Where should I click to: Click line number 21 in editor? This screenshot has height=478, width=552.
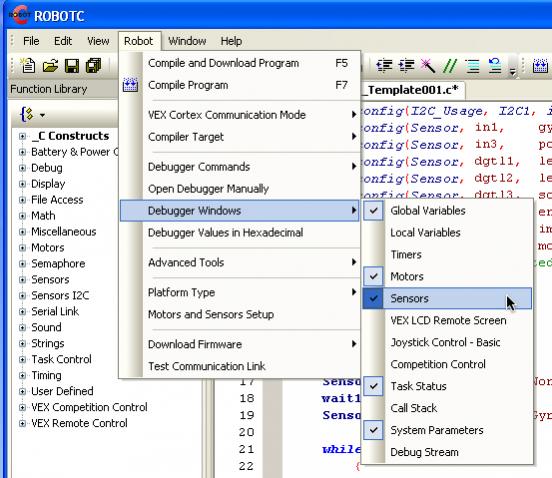point(246,449)
